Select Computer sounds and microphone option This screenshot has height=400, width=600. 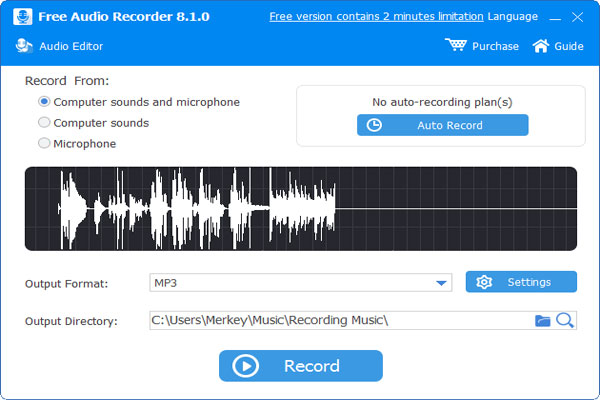(x=44, y=102)
